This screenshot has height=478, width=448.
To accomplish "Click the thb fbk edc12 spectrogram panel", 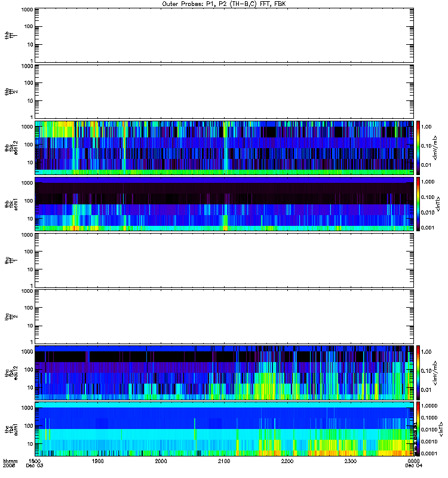I will 225,148.
